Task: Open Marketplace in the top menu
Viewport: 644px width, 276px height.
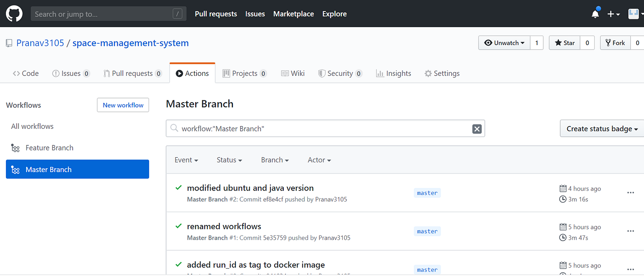Action: pos(293,14)
